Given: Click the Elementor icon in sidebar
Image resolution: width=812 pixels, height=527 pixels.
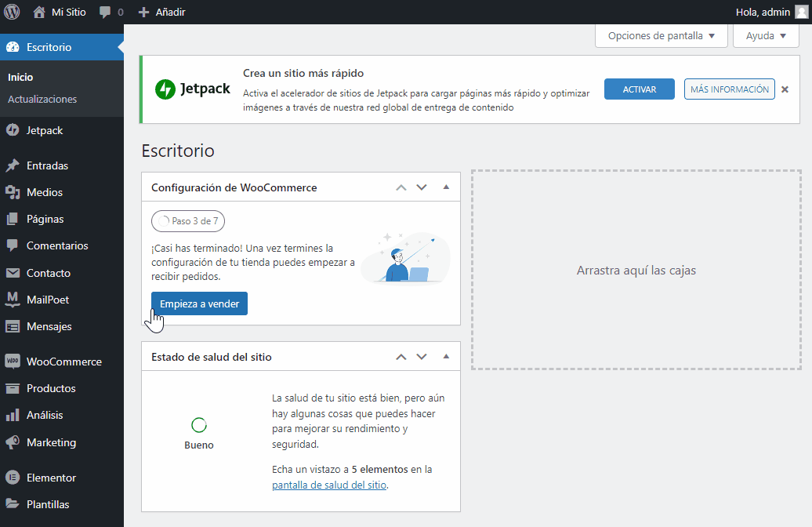Looking at the screenshot, I should point(13,478).
